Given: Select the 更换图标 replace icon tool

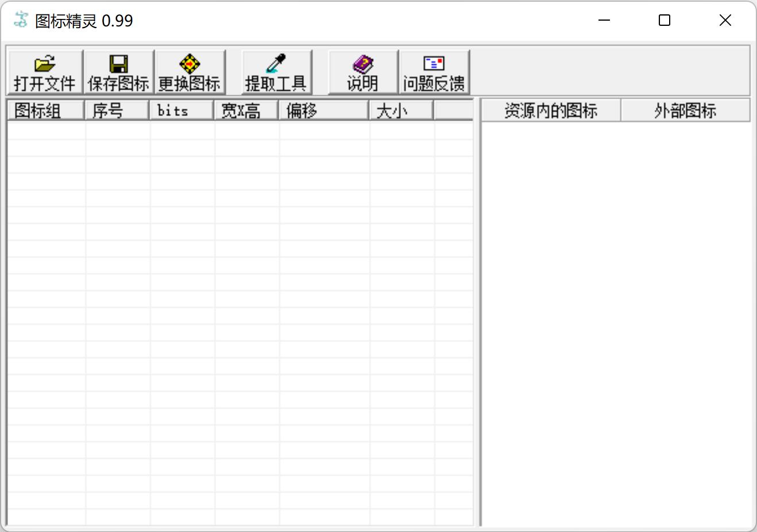Looking at the screenshot, I should [190, 71].
